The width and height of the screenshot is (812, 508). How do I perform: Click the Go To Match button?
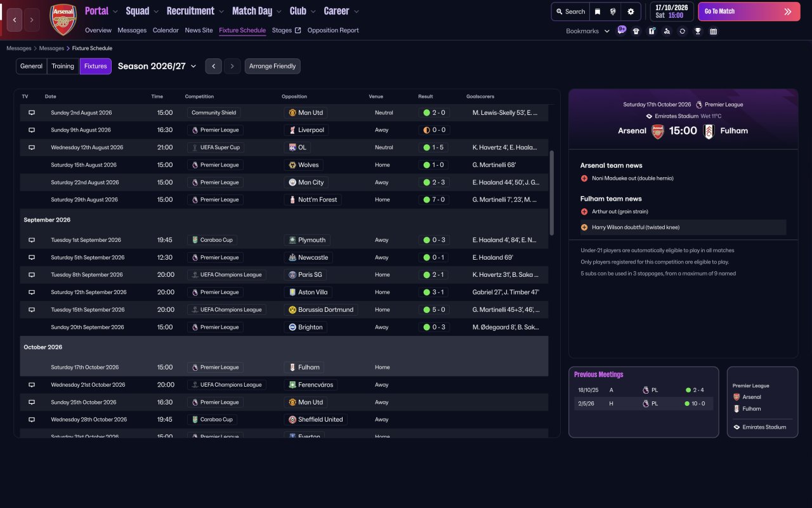point(749,11)
